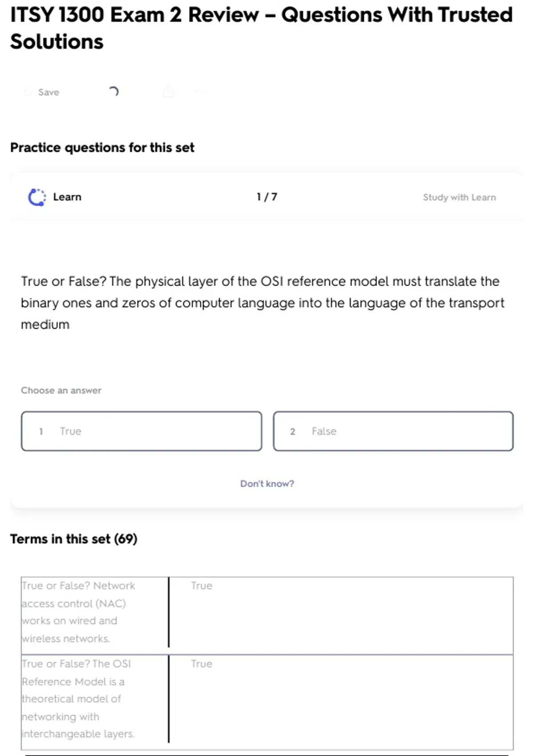Open the three-dot more options menu
Screen dimensions: 534x756
(x=200, y=92)
